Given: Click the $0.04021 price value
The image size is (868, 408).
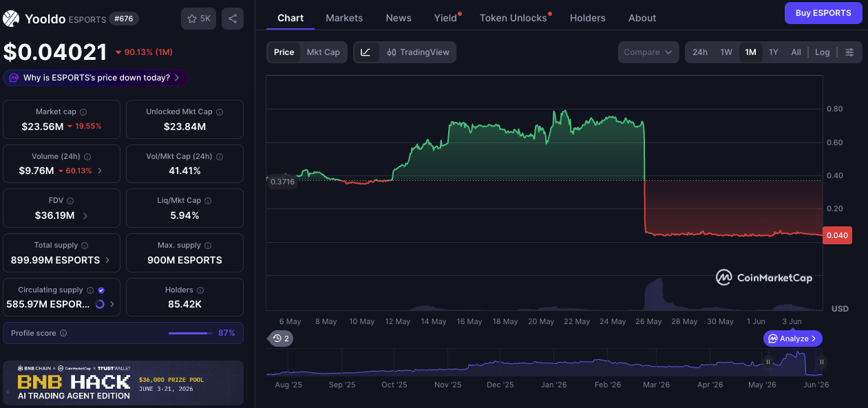Looking at the screenshot, I should [x=55, y=52].
